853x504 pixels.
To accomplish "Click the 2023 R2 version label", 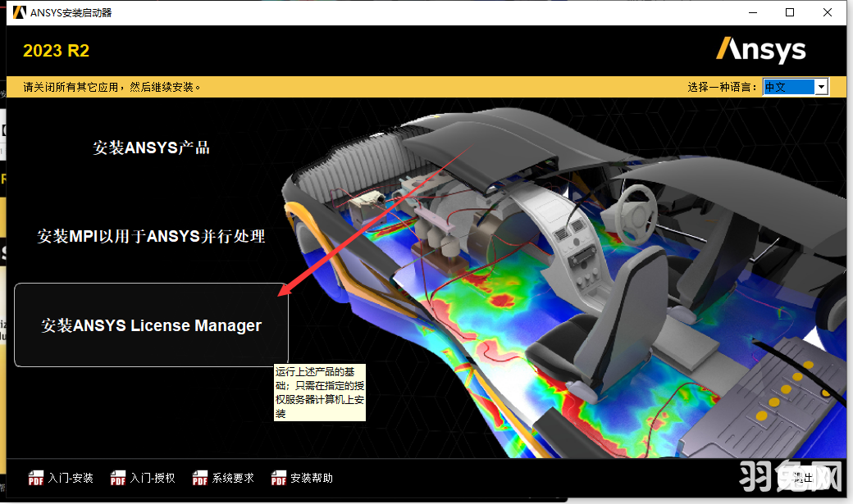I will [x=56, y=50].
